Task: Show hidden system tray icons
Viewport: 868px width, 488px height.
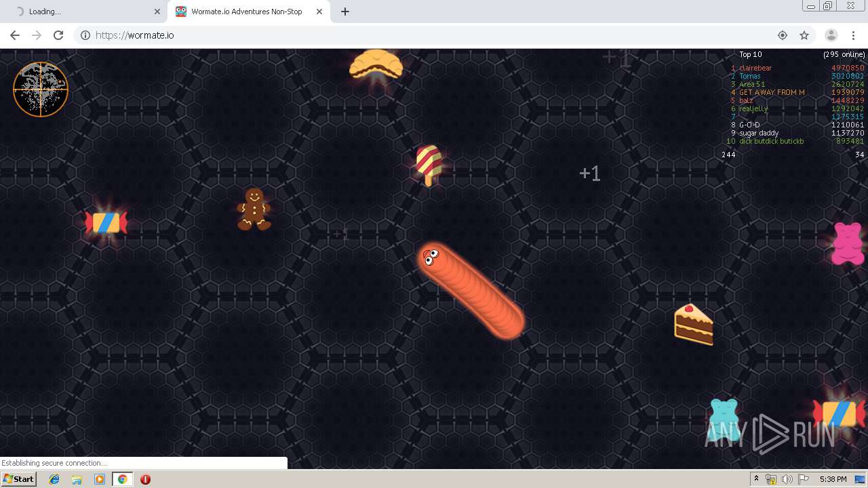Action: [x=756, y=479]
